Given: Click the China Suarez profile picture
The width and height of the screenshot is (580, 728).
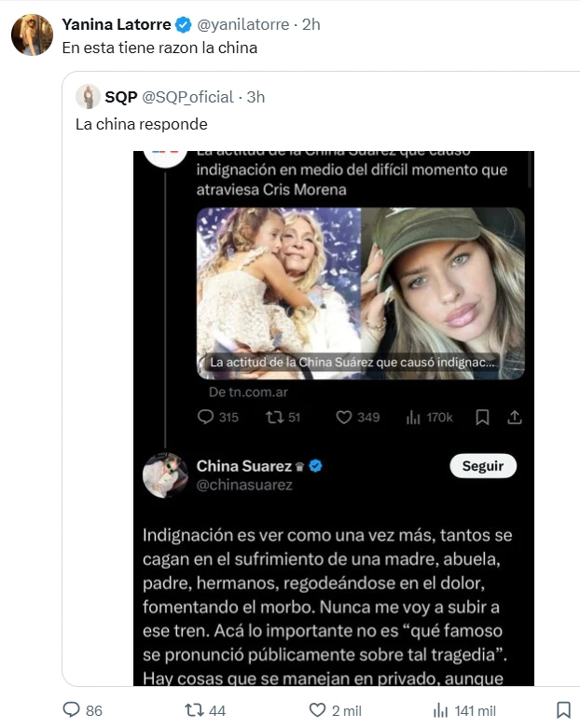Looking at the screenshot, I should (x=166, y=475).
